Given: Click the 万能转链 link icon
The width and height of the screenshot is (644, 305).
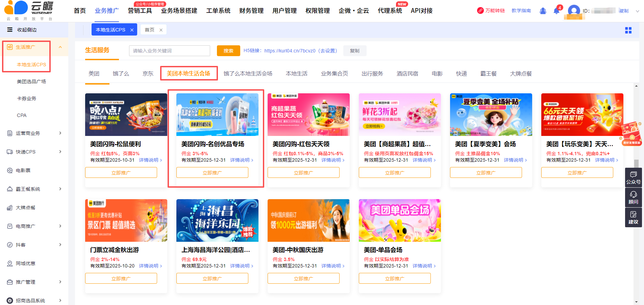Looking at the screenshot, I should tap(491, 11).
